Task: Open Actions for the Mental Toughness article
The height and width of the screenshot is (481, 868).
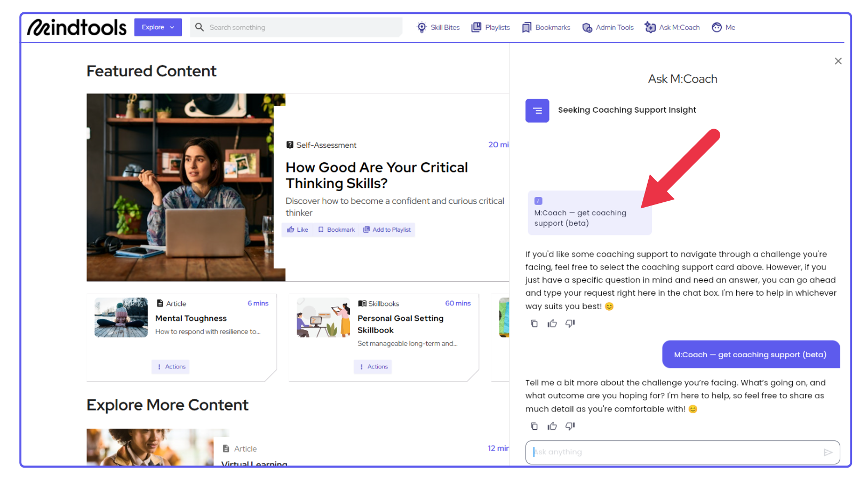Action: coord(170,367)
